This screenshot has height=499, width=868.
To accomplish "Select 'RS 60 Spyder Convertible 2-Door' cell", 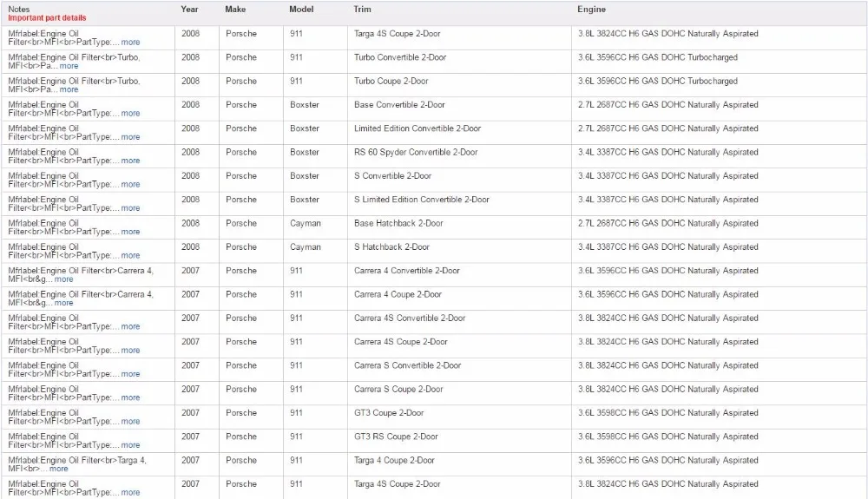I will pyautogui.click(x=416, y=153).
